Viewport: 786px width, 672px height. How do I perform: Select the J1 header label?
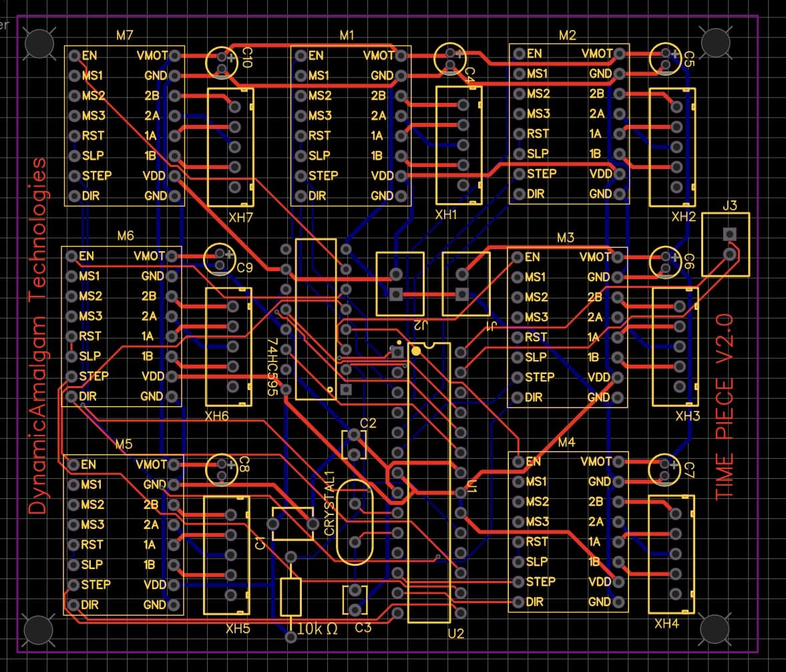(x=491, y=327)
